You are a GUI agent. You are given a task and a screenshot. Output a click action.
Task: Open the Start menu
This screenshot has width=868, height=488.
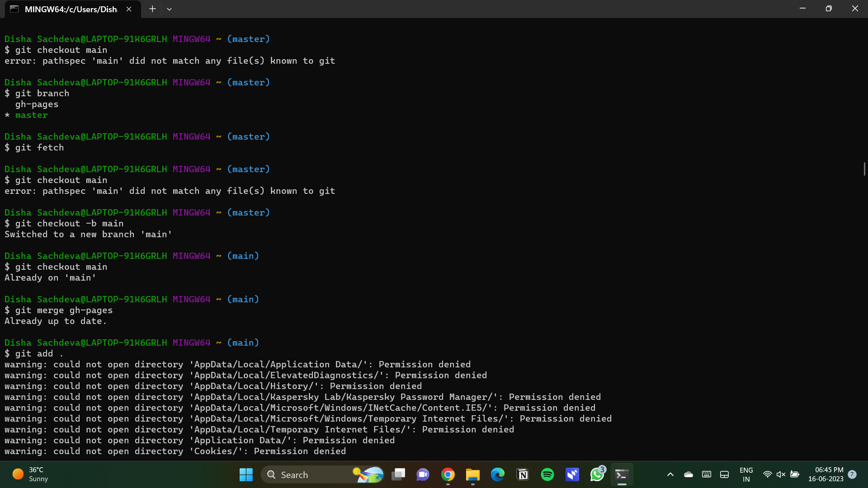[245, 474]
